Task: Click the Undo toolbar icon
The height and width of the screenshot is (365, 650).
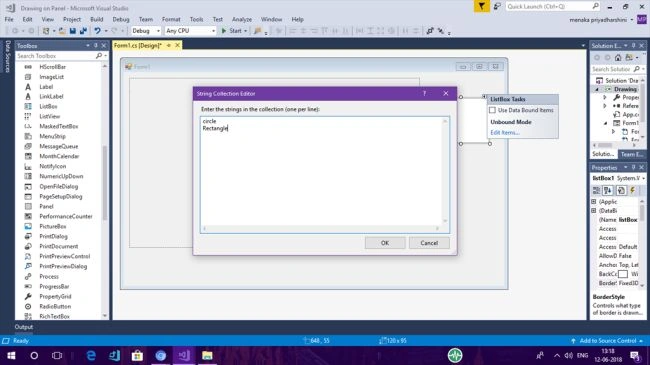Action: 97,31
